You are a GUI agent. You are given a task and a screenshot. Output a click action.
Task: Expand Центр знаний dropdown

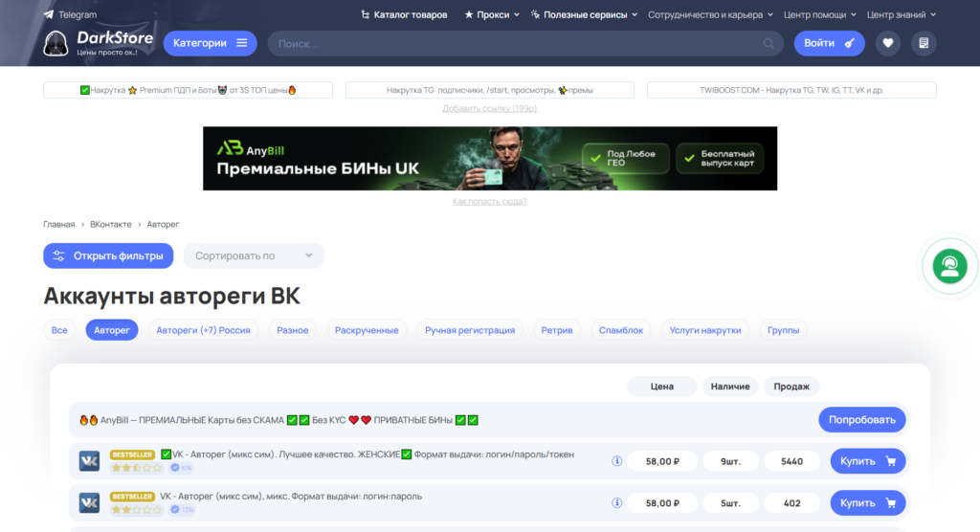pos(902,14)
